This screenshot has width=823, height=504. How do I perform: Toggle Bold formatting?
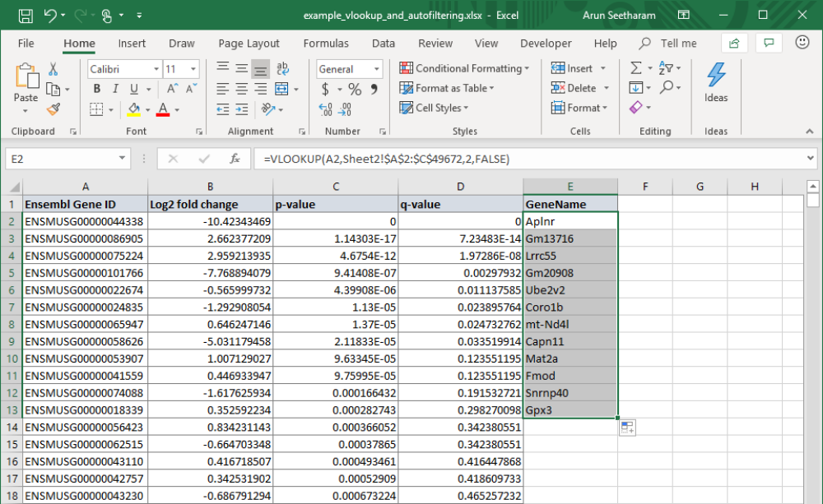pos(96,89)
